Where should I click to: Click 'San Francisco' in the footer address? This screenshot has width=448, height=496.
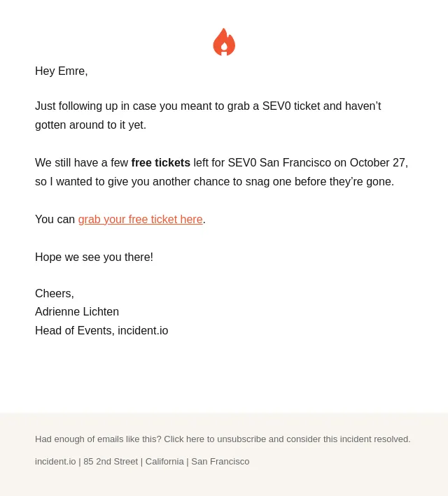click(x=220, y=462)
